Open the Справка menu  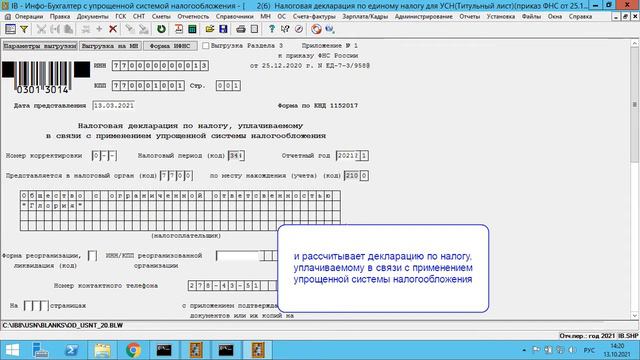(x=580, y=17)
